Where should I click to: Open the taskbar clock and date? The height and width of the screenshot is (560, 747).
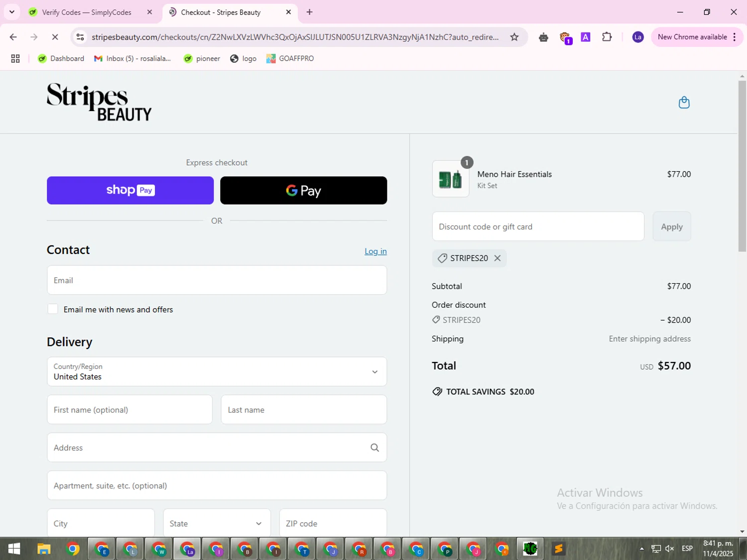[718, 549]
